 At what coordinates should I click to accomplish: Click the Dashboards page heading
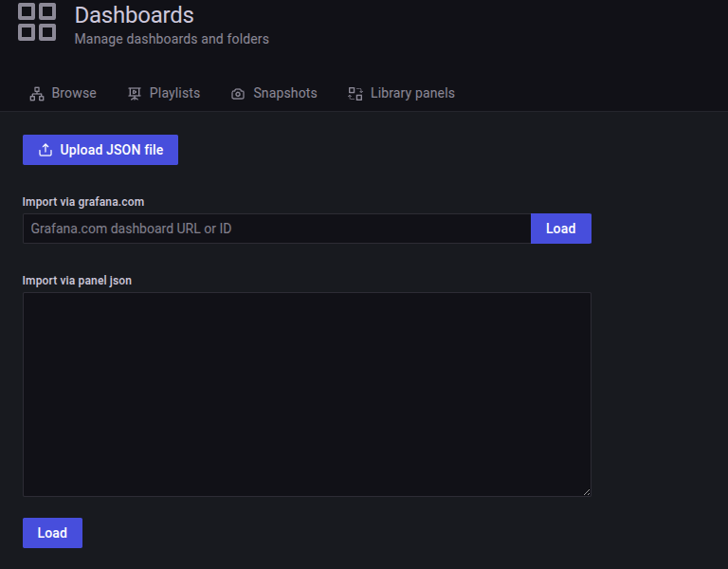click(x=134, y=15)
